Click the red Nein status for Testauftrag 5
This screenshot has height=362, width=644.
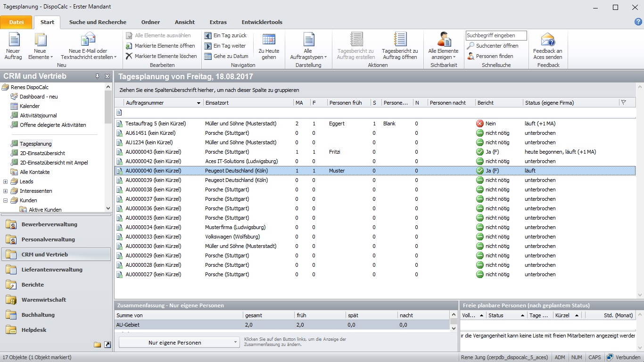tap(480, 123)
